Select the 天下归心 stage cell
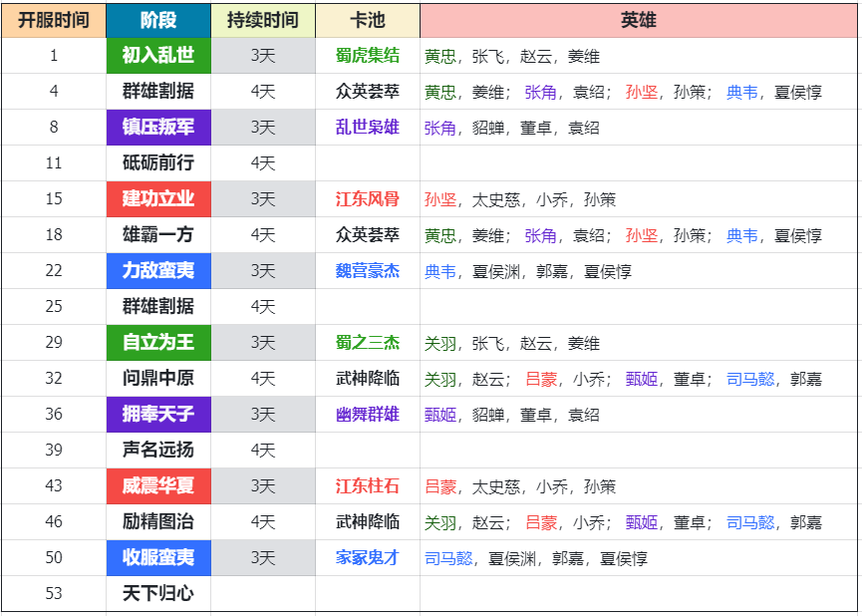 coord(158,593)
